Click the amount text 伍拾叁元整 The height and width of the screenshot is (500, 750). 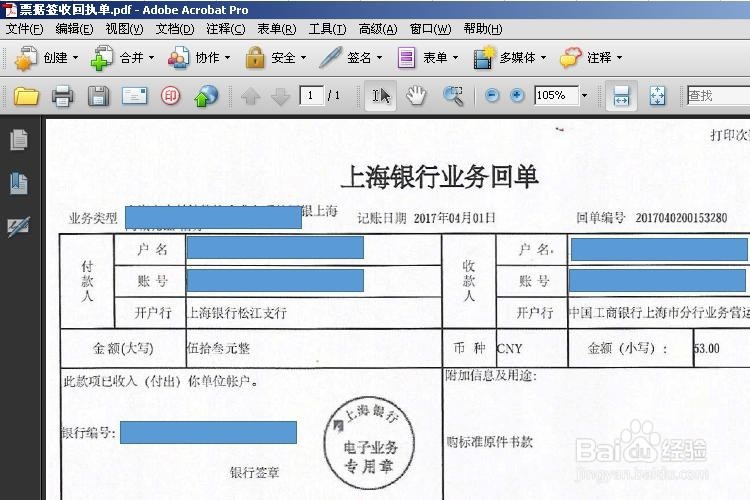click(219, 348)
